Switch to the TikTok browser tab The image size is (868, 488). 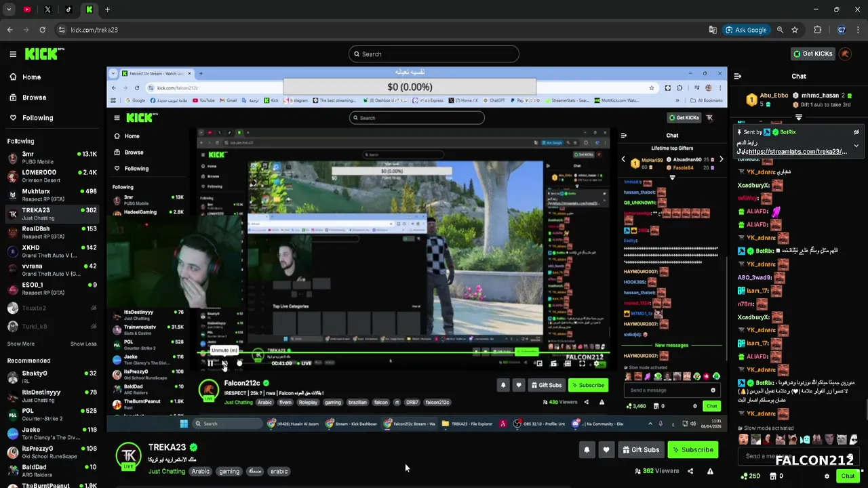(x=68, y=9)
